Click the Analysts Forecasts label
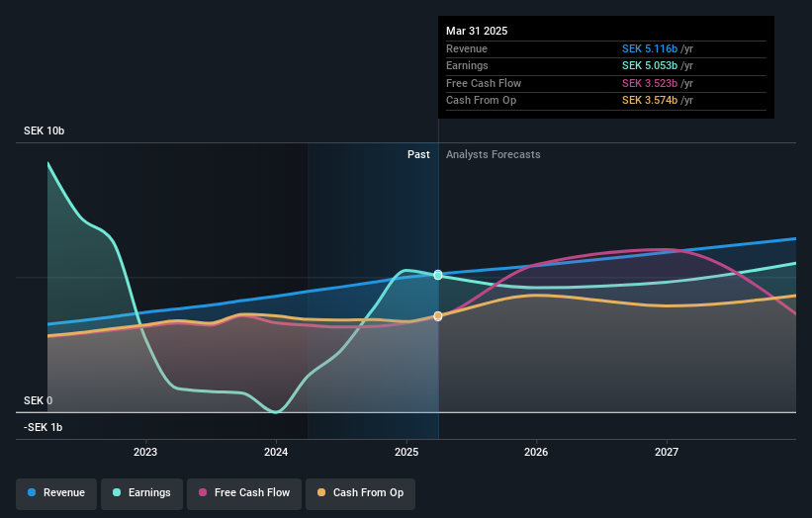Screen dimensions: 812x518 tap(493, 154)
